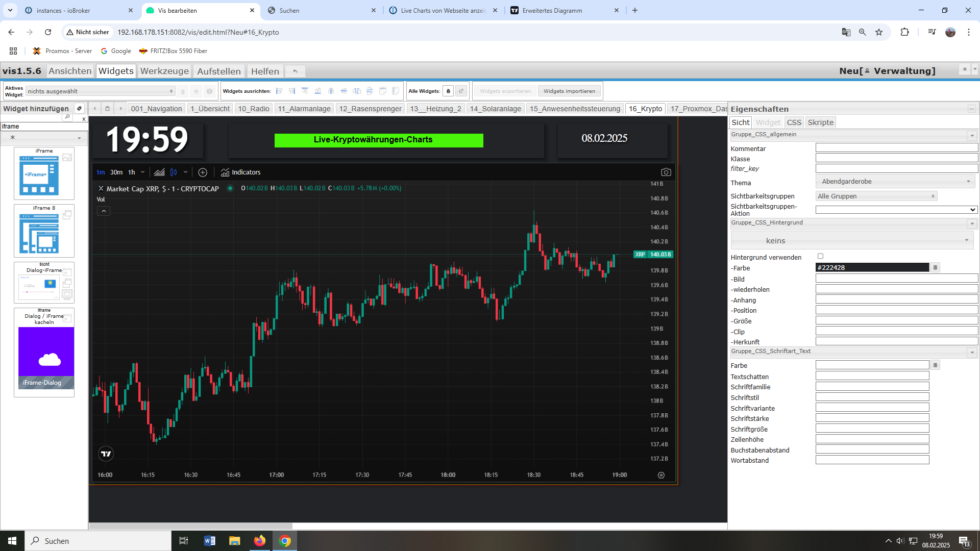Viewport: 980px width, 551px height.
Task: Switch to the Skripte properties tab
Action: pos(820,122)
